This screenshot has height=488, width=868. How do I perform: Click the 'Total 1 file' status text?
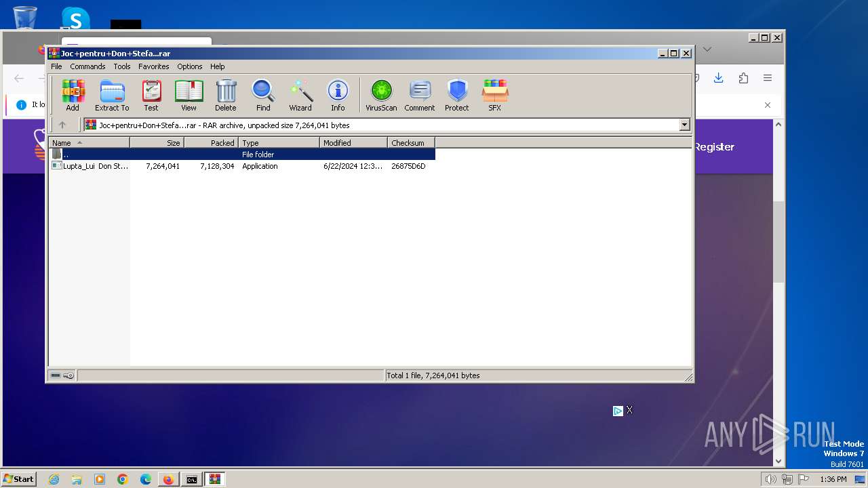click(433, 375)
